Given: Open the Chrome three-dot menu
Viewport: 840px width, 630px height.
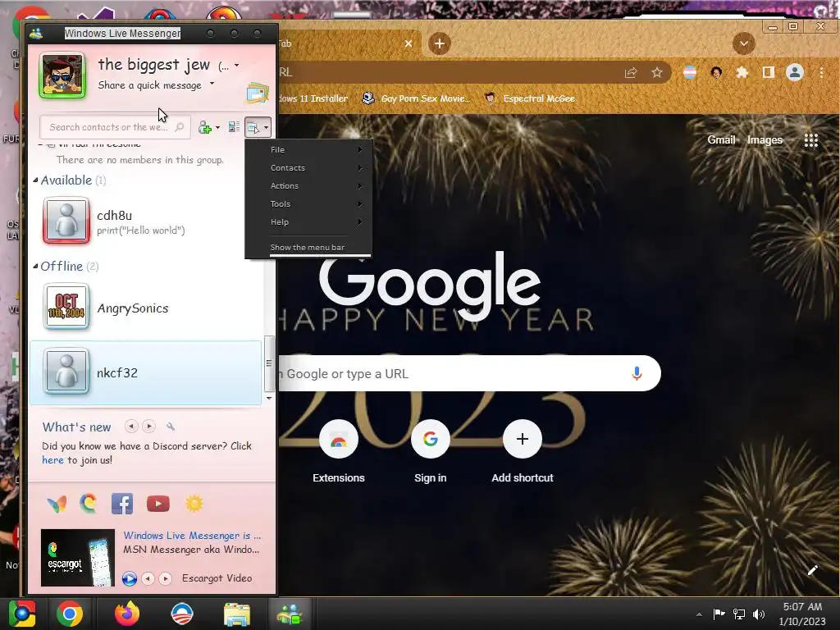Looking at the screenshot, I should pyautogui.click(x=820, y=72).
